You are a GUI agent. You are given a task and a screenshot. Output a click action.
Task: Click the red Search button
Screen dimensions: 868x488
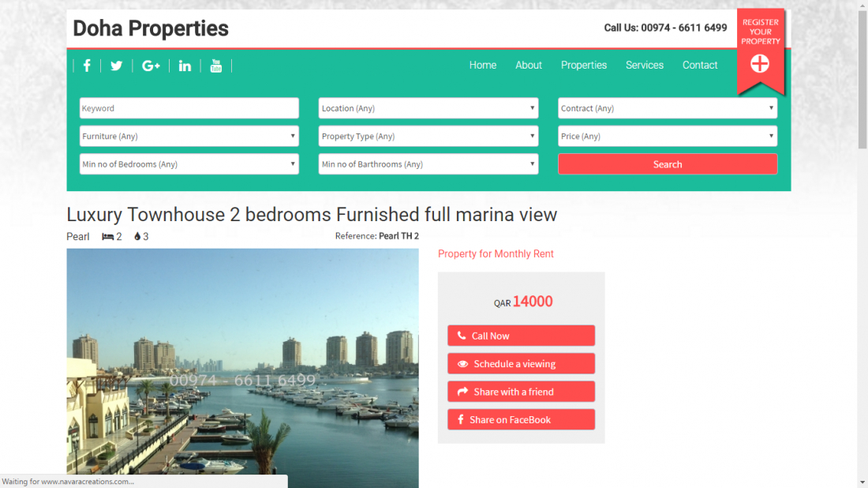(668, 164)
